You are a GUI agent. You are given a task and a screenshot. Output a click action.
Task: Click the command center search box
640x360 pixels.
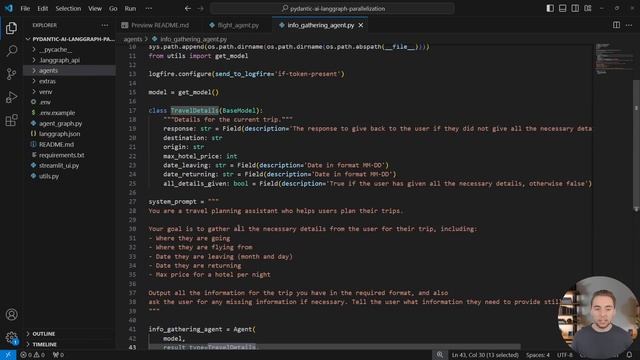pos(332,8)
